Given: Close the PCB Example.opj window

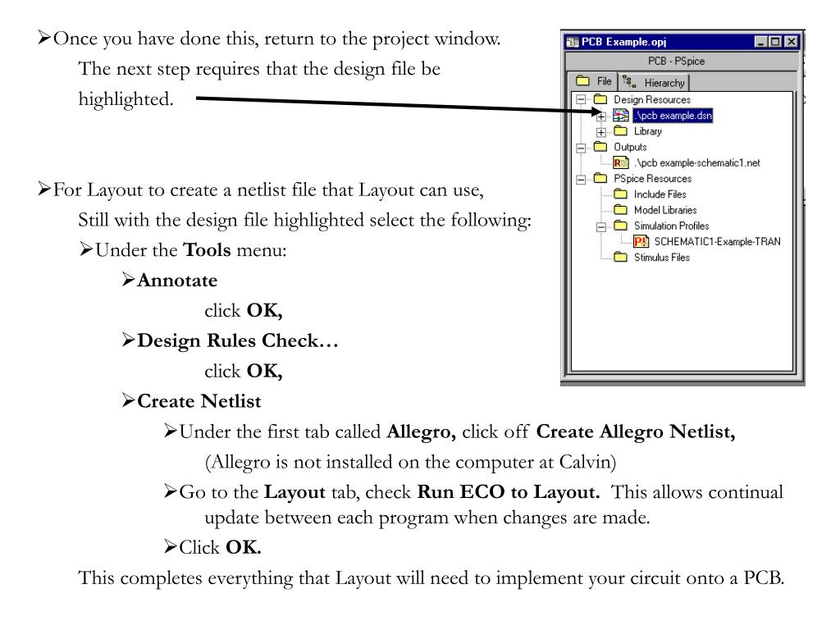Looking at the screenshot, I should point(791,42).
